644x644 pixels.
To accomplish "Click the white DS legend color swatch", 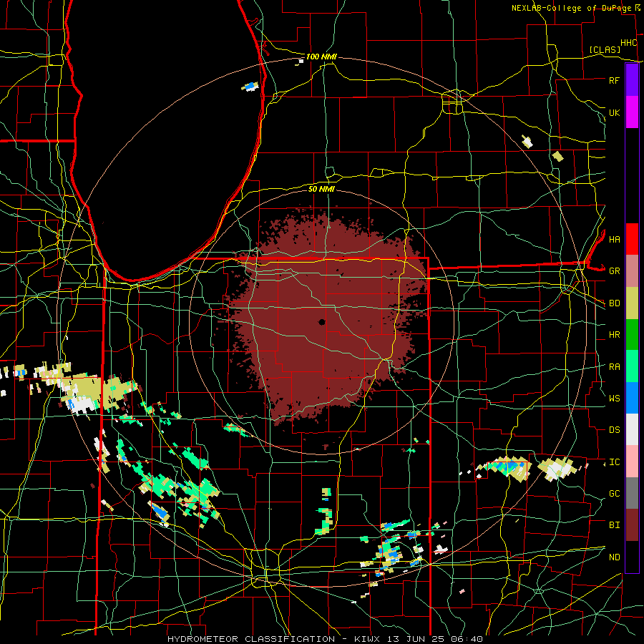I will point(632,429).
